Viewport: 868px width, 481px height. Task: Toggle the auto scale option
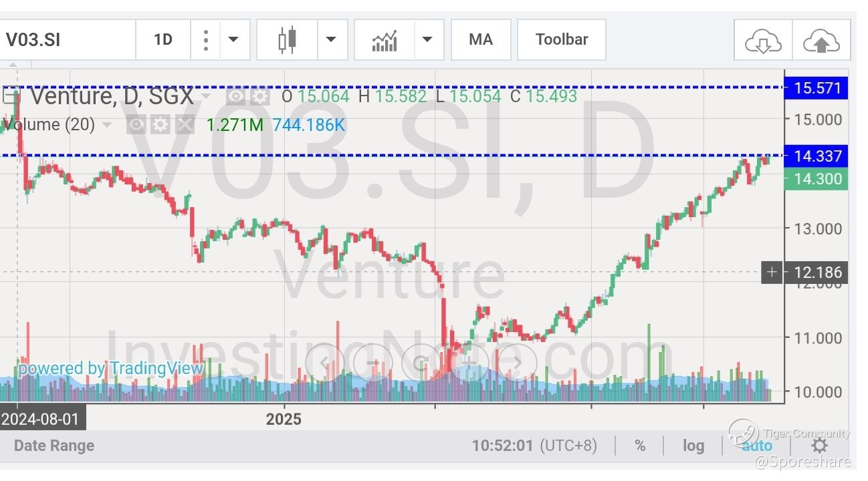(756, 446)
